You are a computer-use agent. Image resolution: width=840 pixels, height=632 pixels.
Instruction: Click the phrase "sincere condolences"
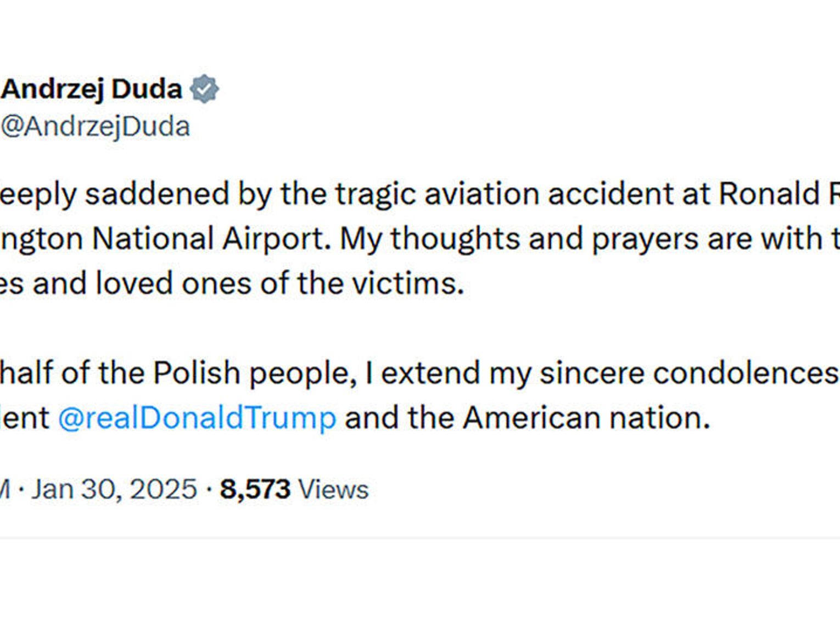click(689, 373)
